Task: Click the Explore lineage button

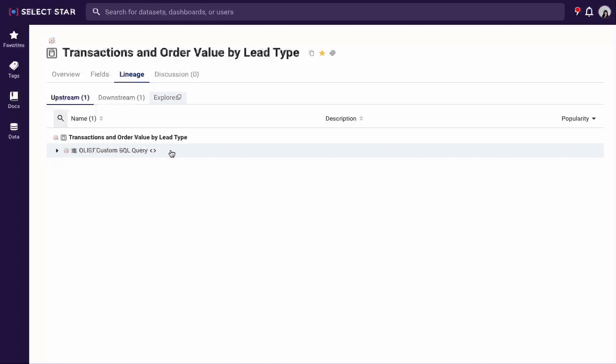Action: coord(167,98)
